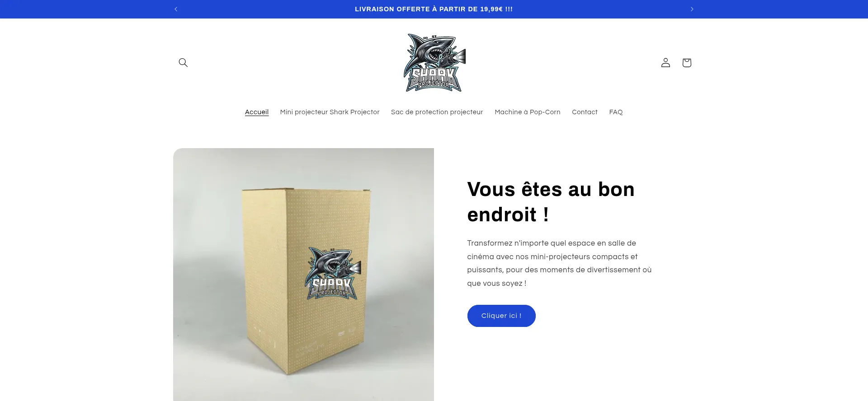
Task: Open the search magnifier icon
Action: click(183, 62)
